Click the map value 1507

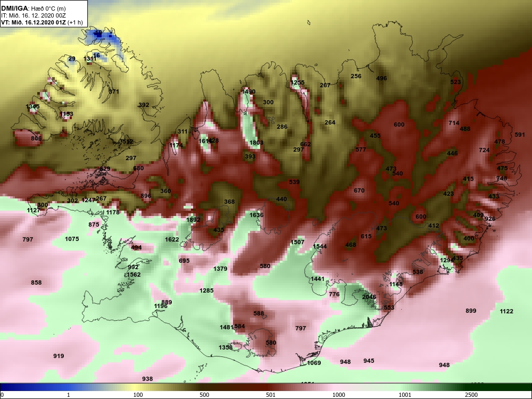pos(297,242)
